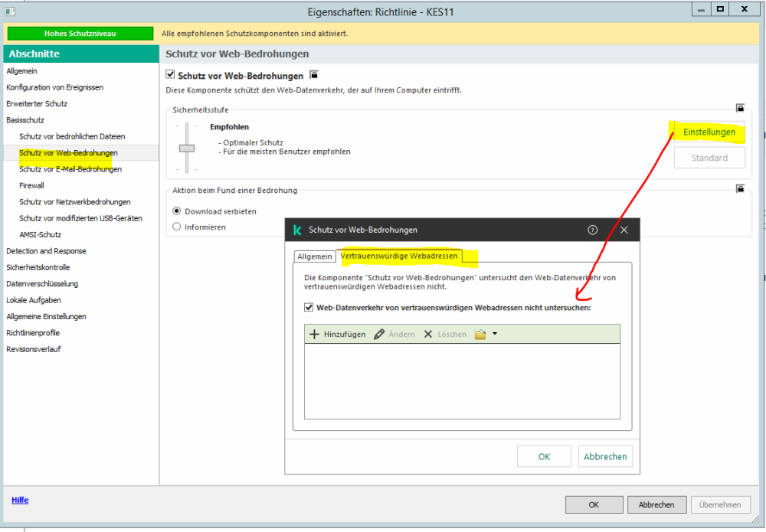Click Hohes Schutzniveau green indicator
The image size is (766, 532).
point(80,34)
